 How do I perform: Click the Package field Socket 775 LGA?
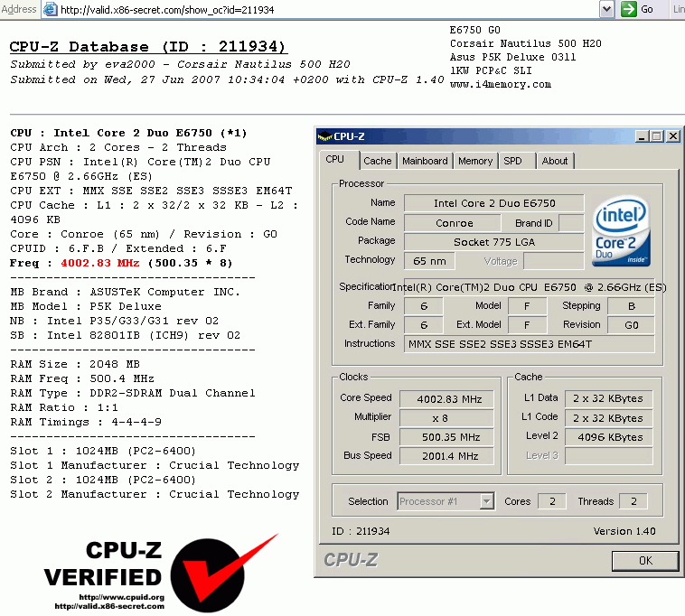[494, 242]
